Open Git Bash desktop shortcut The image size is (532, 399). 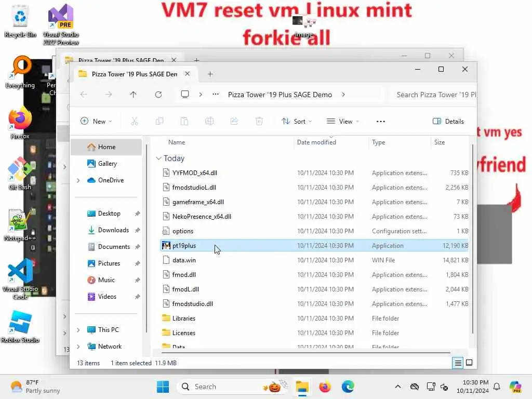[x=20, y=174]
